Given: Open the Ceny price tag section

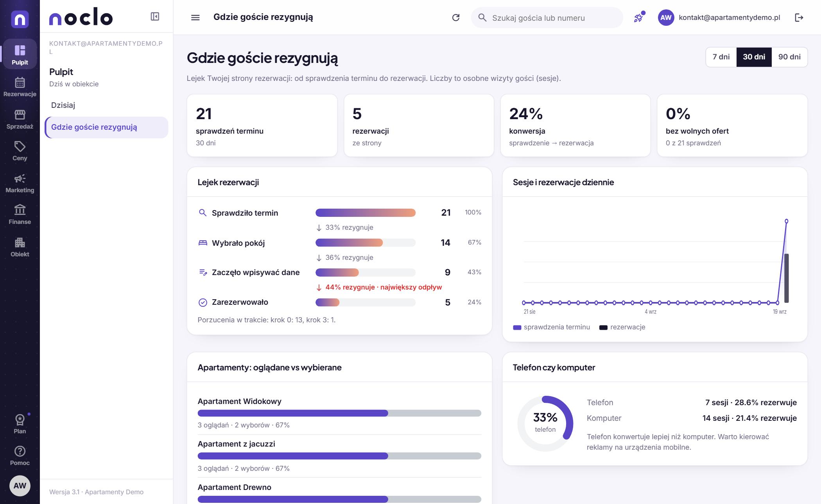Looking at the screenshot, I should (20, 151).
